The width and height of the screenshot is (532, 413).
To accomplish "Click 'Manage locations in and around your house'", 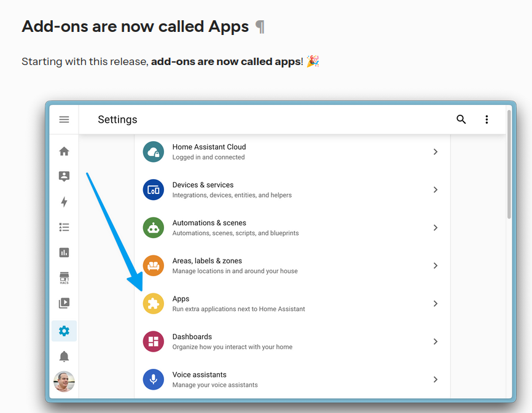I will [x=235, y=271].
